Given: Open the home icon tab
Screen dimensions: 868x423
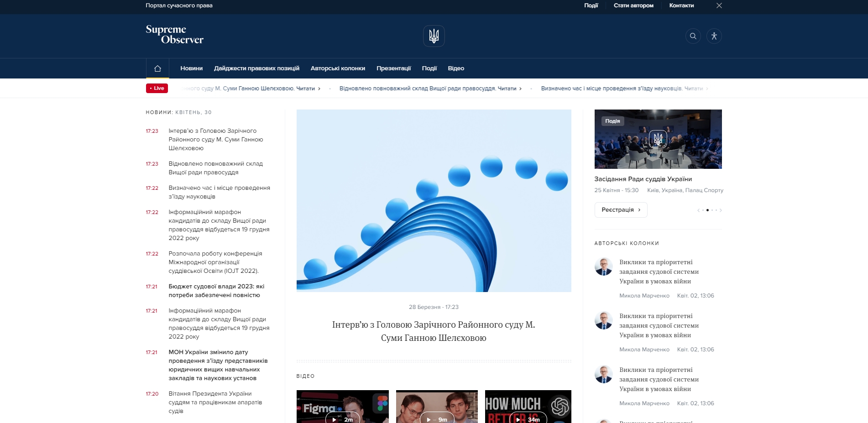Looking at the screenshot, I should [x=157, y=68].
